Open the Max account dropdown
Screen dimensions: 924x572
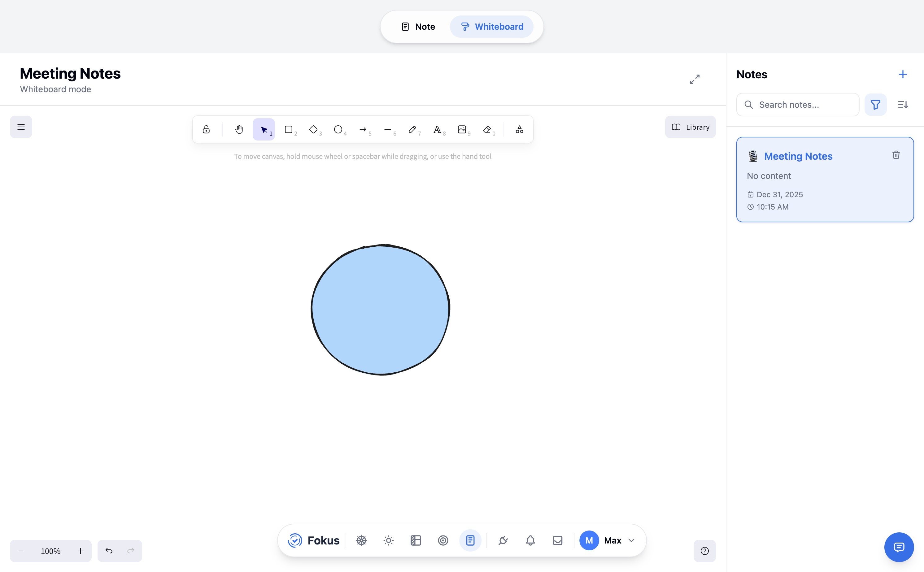point(607,540)
